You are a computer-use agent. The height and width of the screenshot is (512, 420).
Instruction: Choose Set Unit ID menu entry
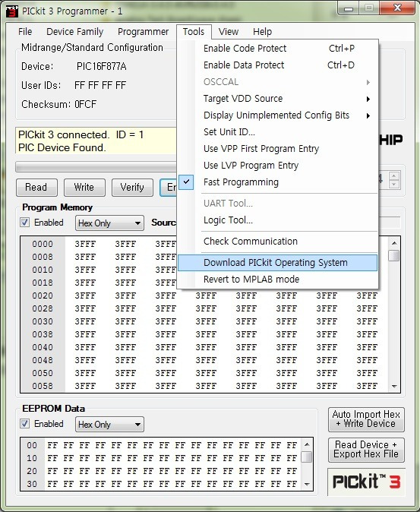click(x=278, y=132)
